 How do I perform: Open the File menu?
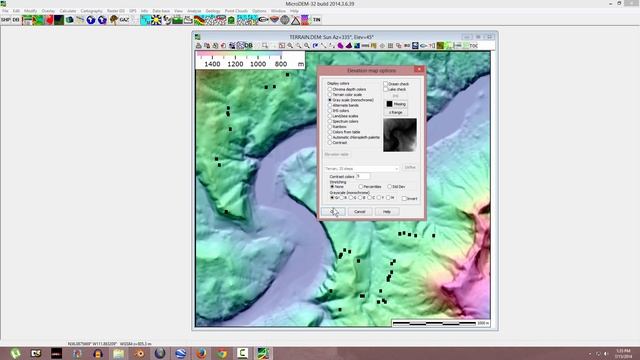click(5, 11)
